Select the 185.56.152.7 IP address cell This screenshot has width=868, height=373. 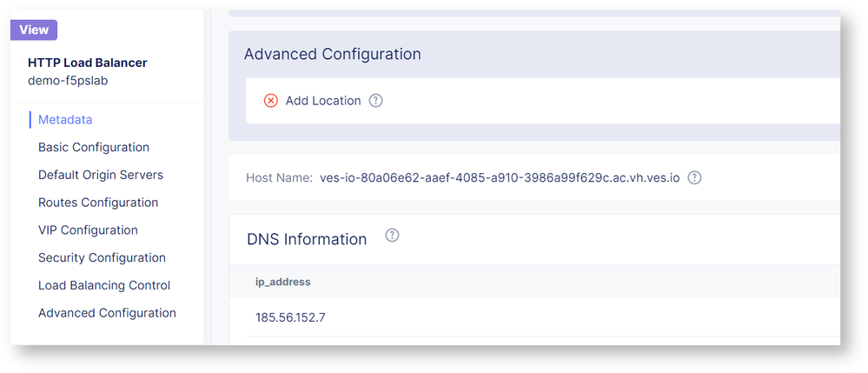coord(290,317)
